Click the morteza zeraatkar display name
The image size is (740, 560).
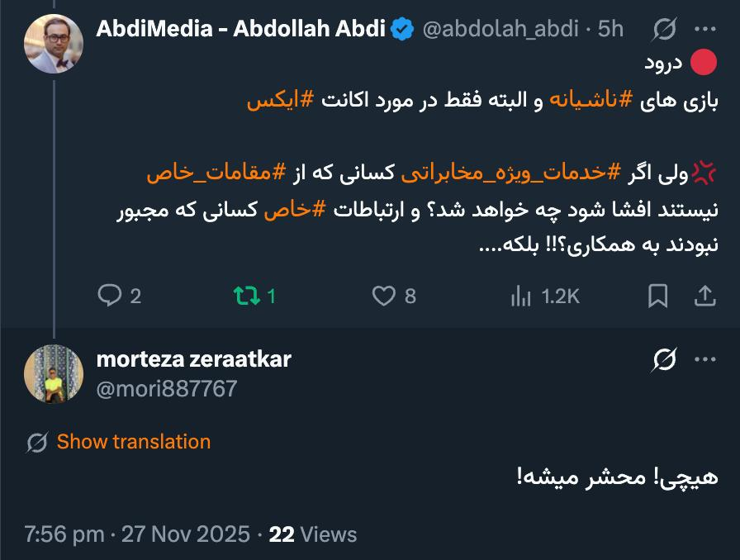tap(193, 358)
